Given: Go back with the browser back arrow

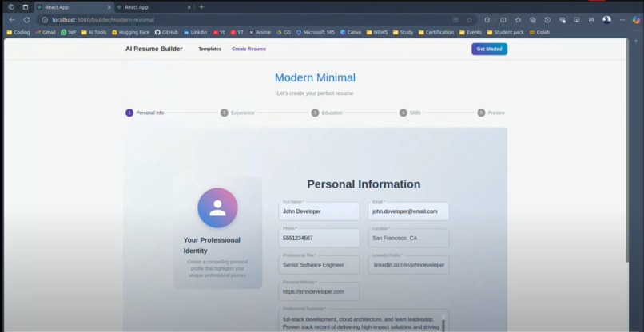Looking at the screenshot, I should [x=12, y=20].
